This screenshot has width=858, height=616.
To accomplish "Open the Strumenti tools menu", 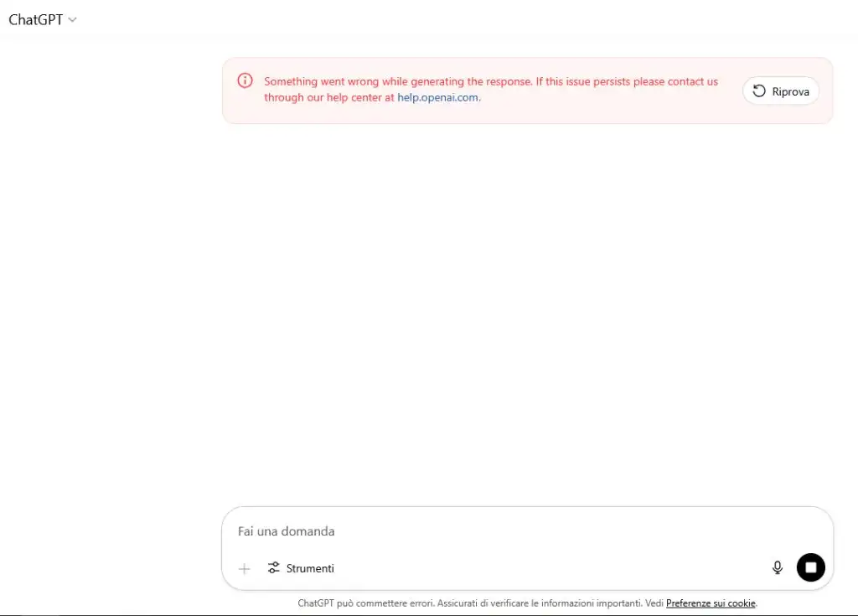I will point(301,568).
